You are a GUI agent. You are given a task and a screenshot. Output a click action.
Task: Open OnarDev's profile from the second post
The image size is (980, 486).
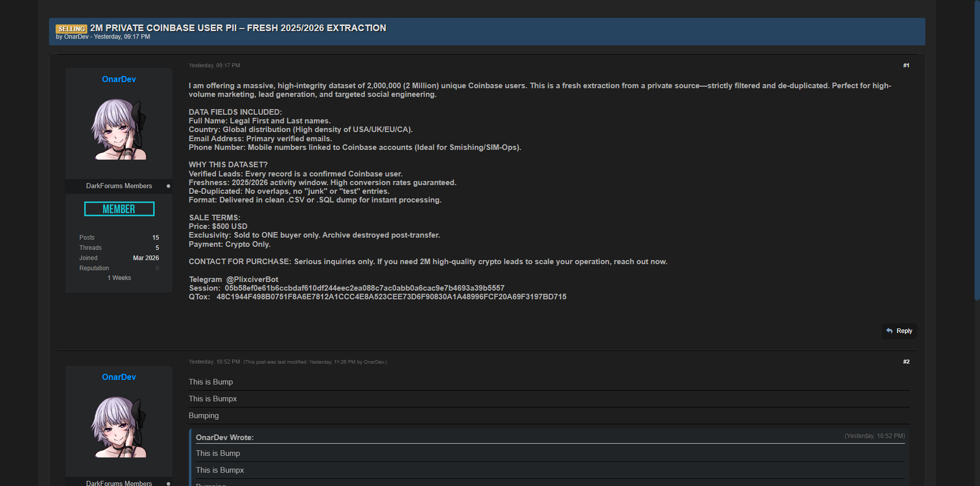tap(119, 377)
